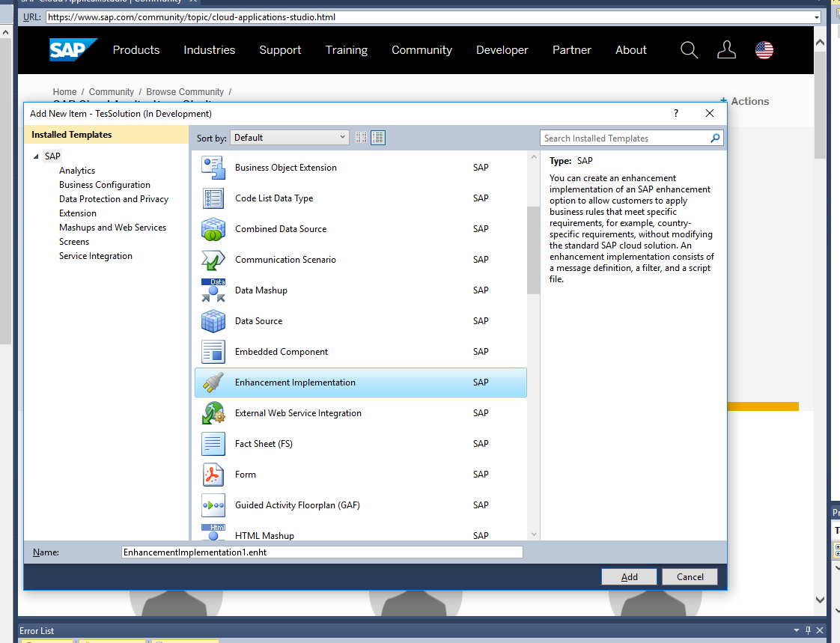
Task: Click the Add button
Action: point(629,576)
